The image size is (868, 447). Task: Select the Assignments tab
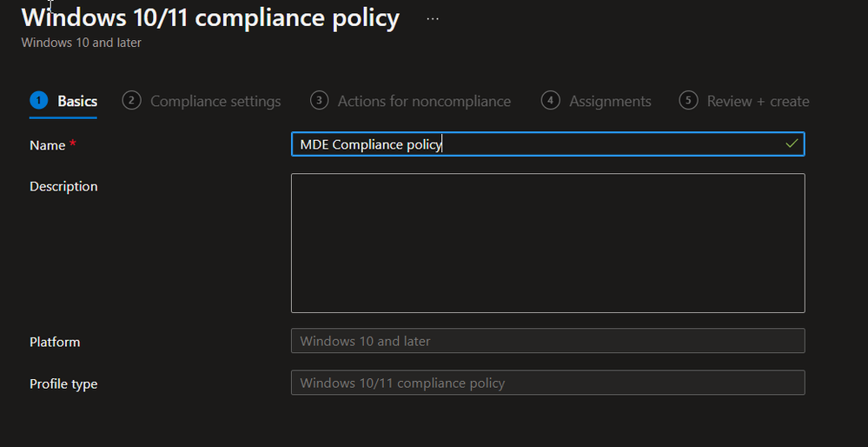click(610, 102)
